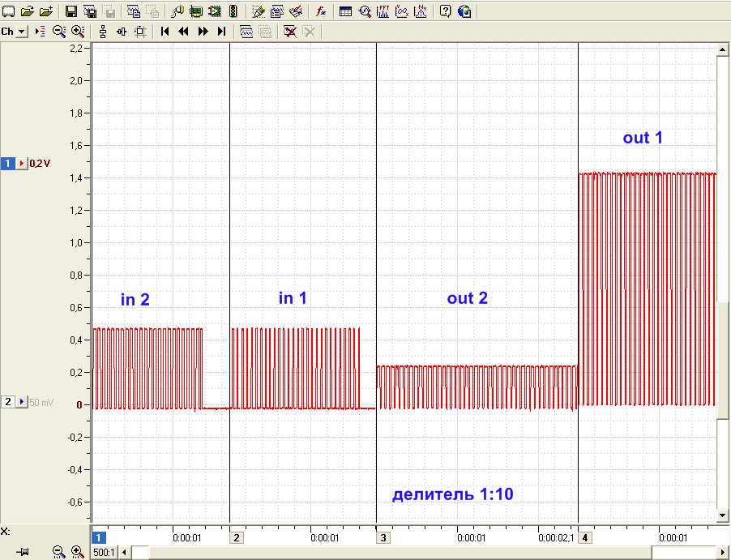The width and height of the screenshot is (731, 560).
Task: Open the fx math function tool
Action: [321, 11]
